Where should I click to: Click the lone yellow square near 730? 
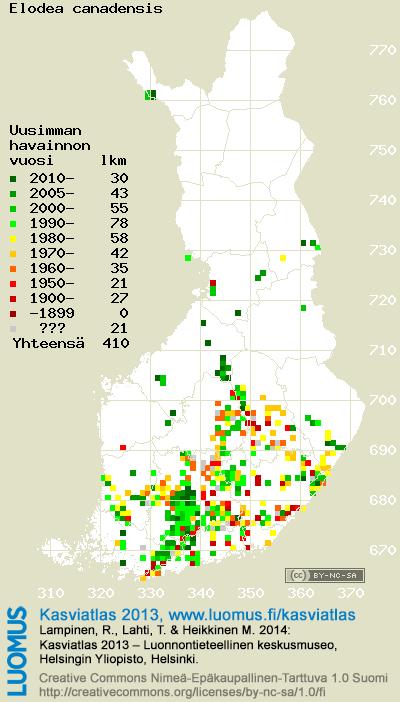click(283, 258)
